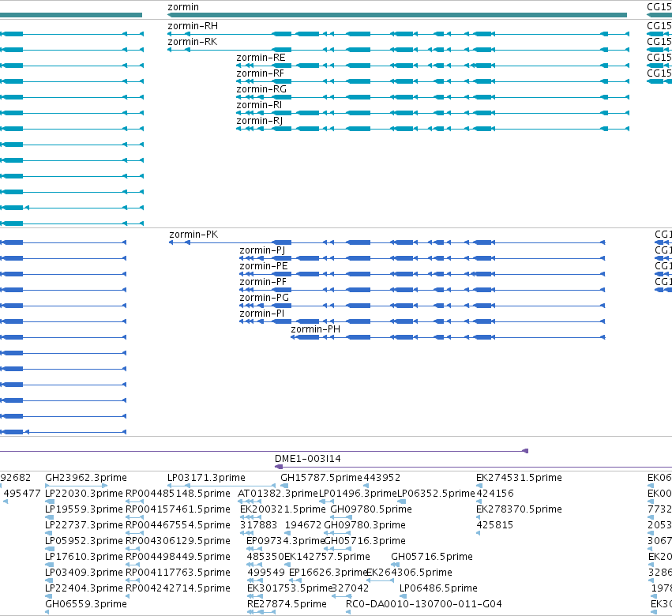Select protein zormin-PH label
Viewport: 672px width, 616px height.
tap(315, 329)
